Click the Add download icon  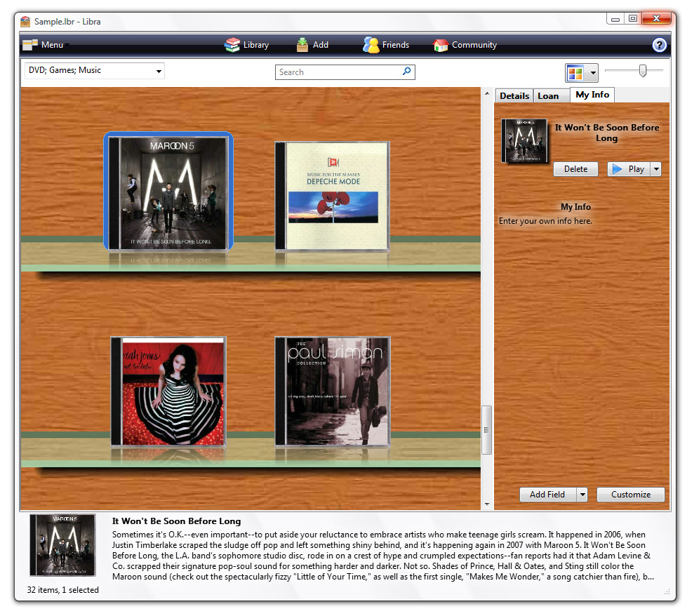coord(302,45)
